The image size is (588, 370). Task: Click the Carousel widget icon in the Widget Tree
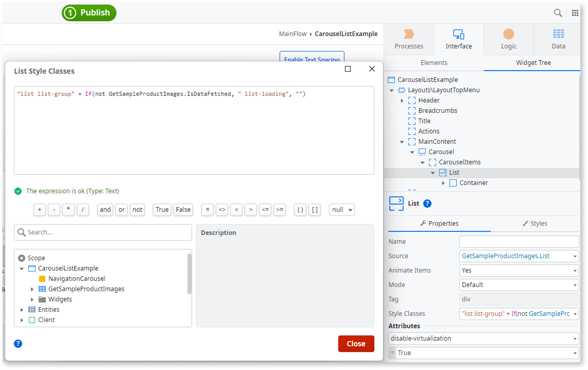422,152
